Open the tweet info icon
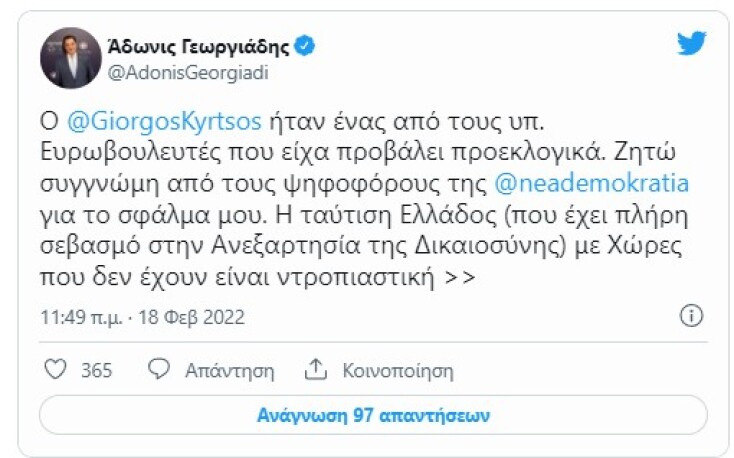The height and width of the screenshot is (458, 734). 691,317
